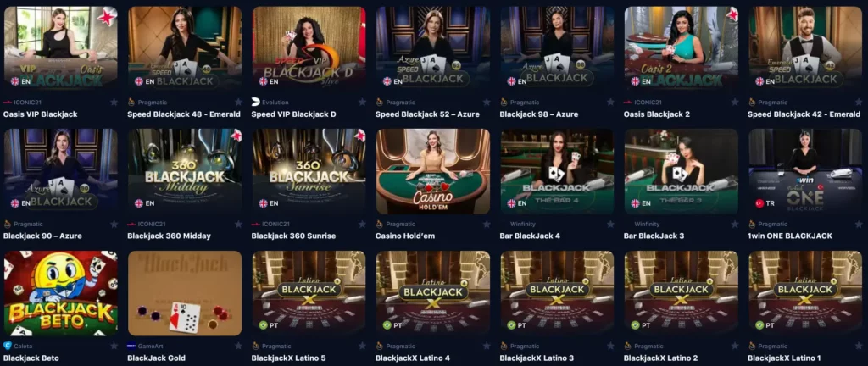Click the star icon for 1win ONE BLACKJACK
This screenshot has width=868, height=366.
(x=858, y=224)
